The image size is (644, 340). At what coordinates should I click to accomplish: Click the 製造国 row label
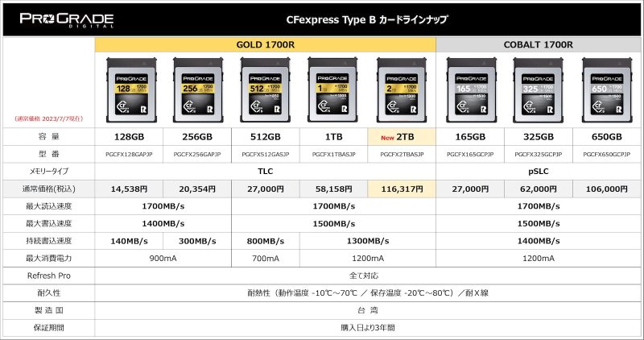pyautogui.click(x=49, y=310)
